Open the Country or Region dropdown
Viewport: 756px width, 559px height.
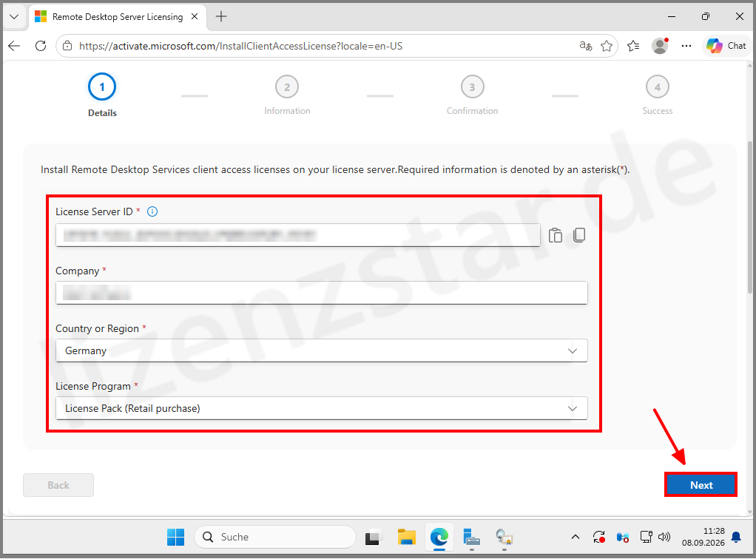[322, 350]
